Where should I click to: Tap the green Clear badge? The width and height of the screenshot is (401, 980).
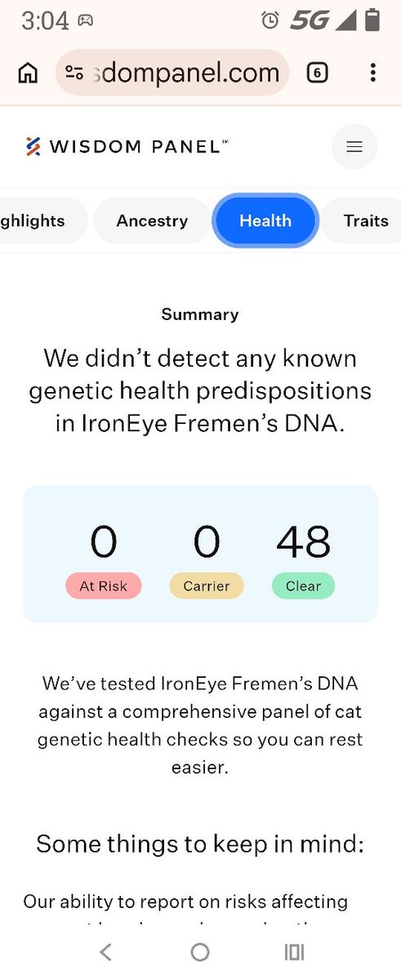pyautogui.click(x=303, y=586)
